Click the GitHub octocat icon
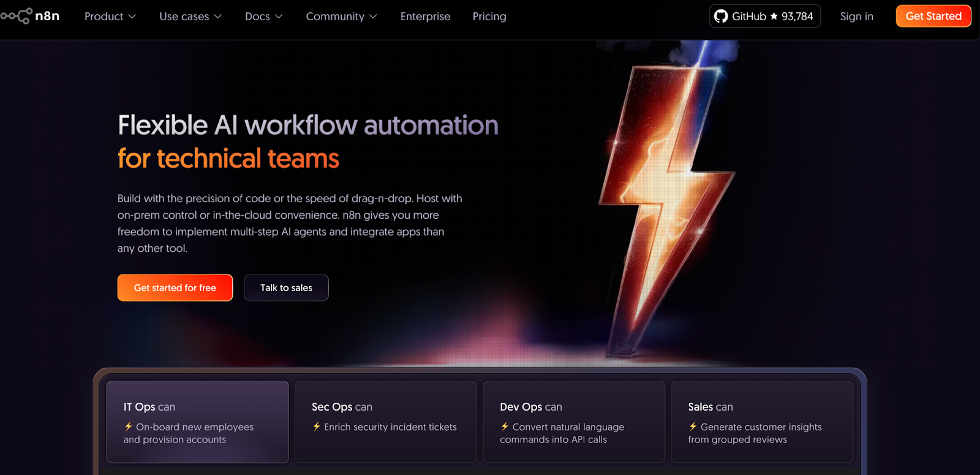This screenshot has width=980, height=475. tap(721, 17)
